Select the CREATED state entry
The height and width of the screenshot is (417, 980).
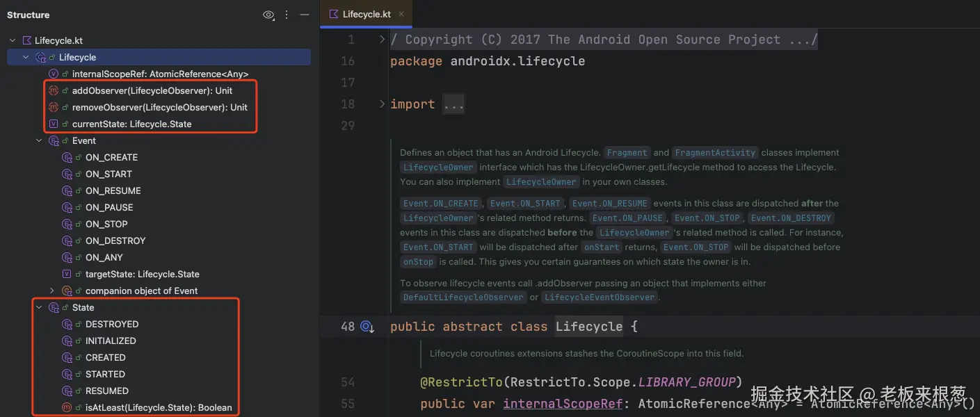(x=106, y=357)
